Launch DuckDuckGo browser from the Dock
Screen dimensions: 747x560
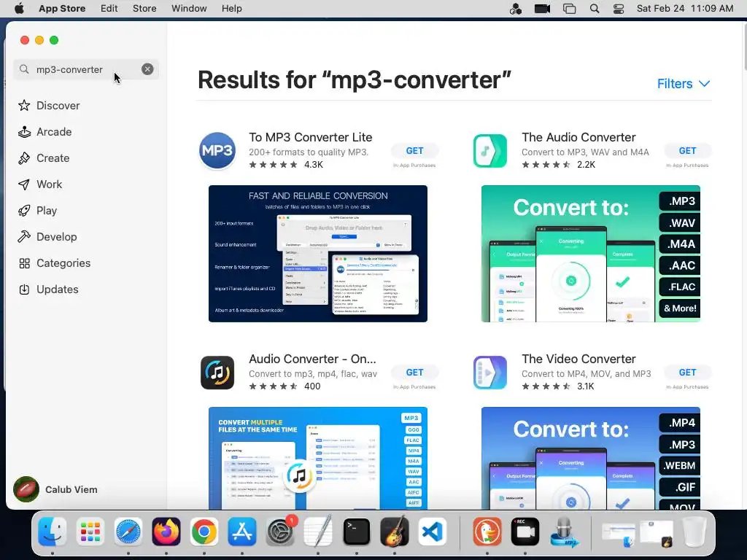click(x=487, y=532)
